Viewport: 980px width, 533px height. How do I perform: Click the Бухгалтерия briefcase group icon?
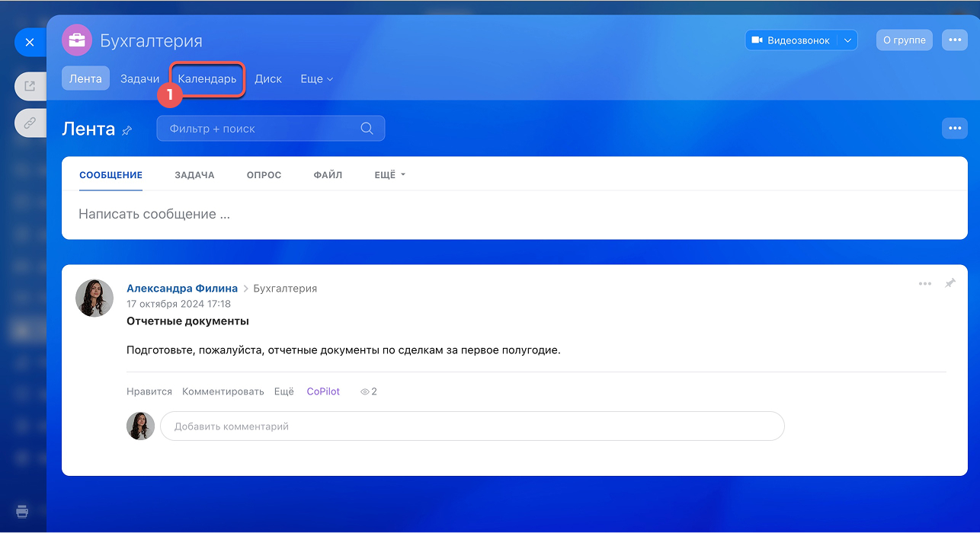point(77,40)
